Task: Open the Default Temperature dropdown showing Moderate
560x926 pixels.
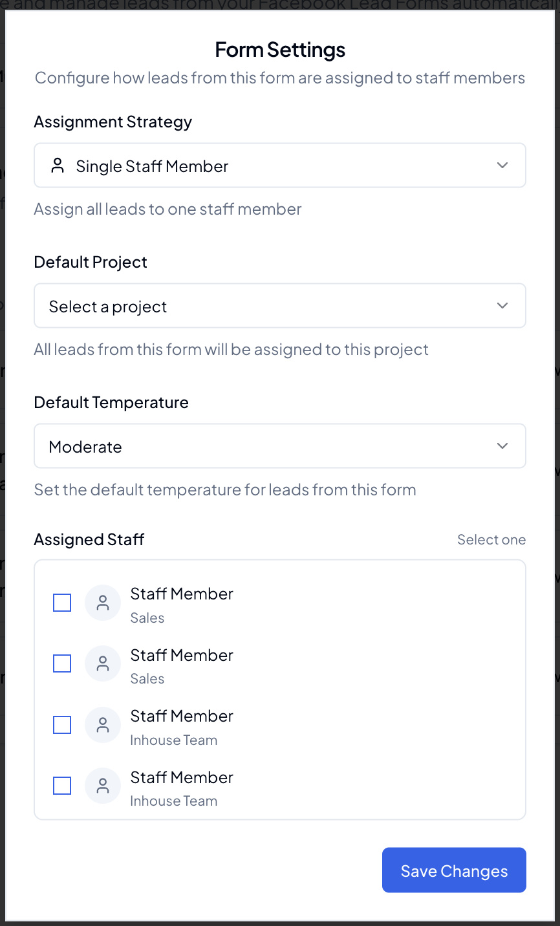Action: tap(279, 446)
